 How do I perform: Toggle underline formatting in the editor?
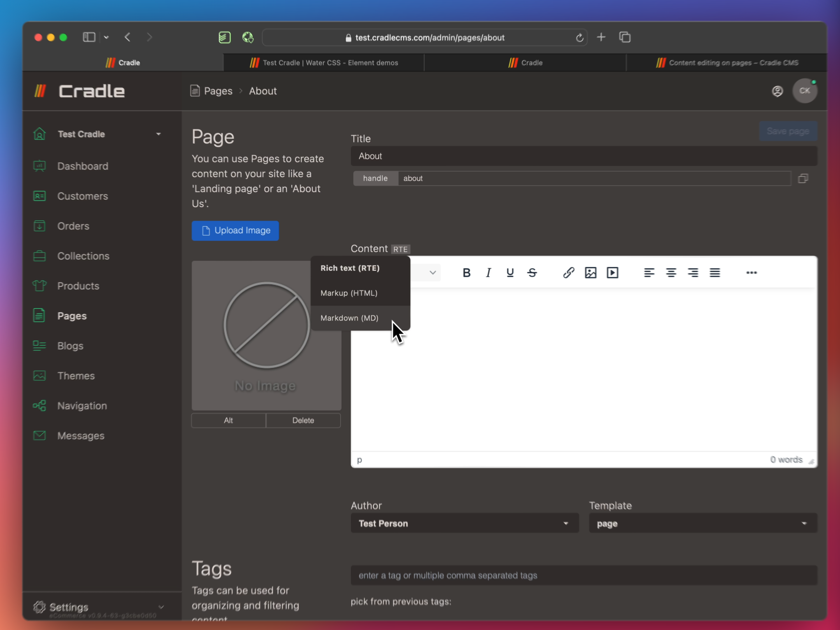510,273
